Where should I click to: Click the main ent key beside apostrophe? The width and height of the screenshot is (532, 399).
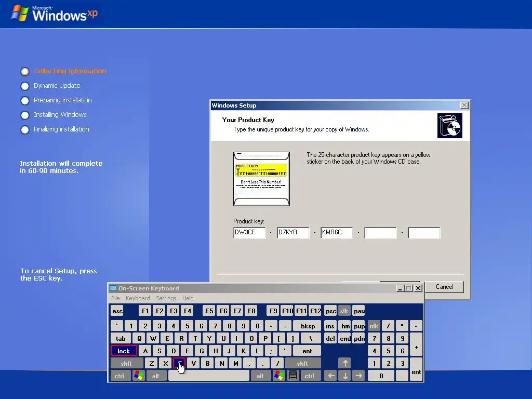tap(307, 351)
